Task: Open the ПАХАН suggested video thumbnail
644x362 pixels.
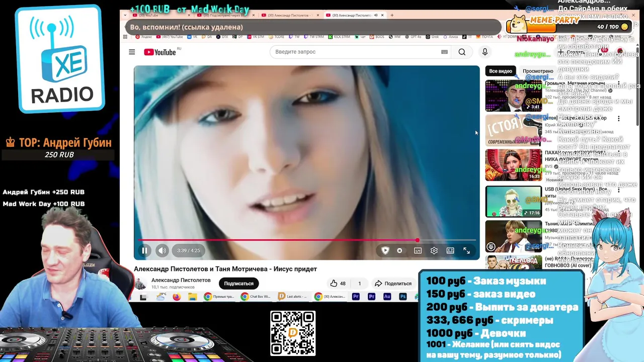Action: point(513,165)
